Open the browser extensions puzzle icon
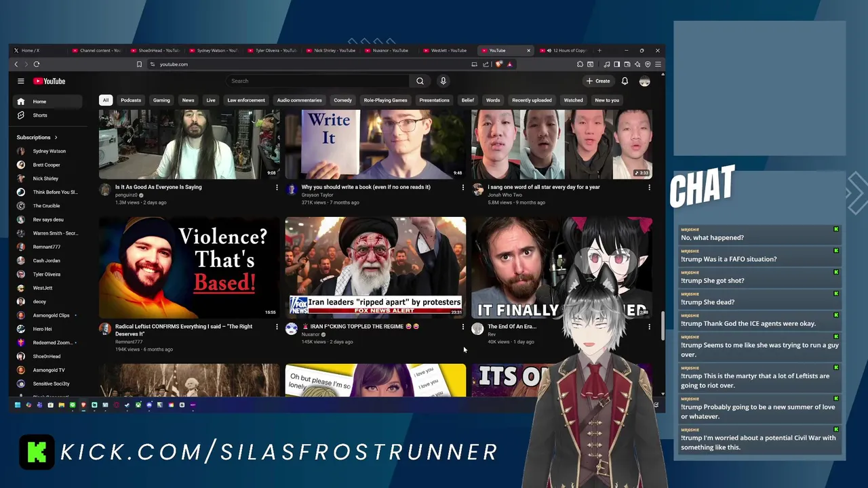This screenshot has width=868, height=488. click(x=580, y=64)
